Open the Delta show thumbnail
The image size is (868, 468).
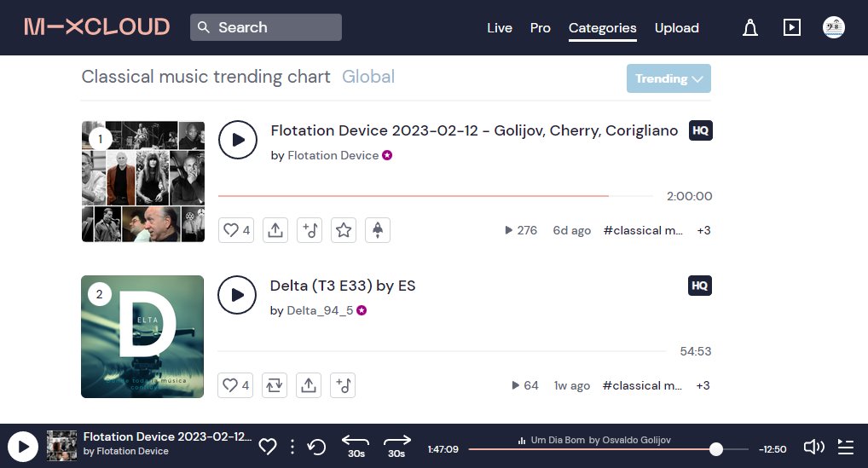pyautogui.click(x=142, y=337)
